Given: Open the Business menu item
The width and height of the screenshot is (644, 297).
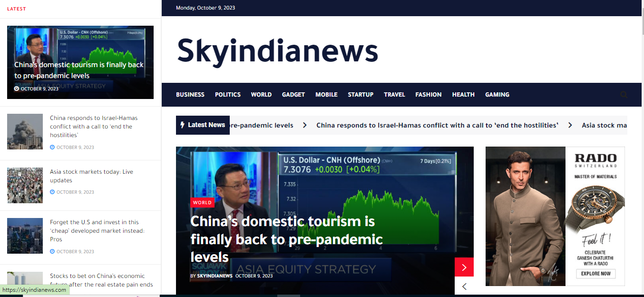Looking at the screenshot, I should tap(190, 95).
